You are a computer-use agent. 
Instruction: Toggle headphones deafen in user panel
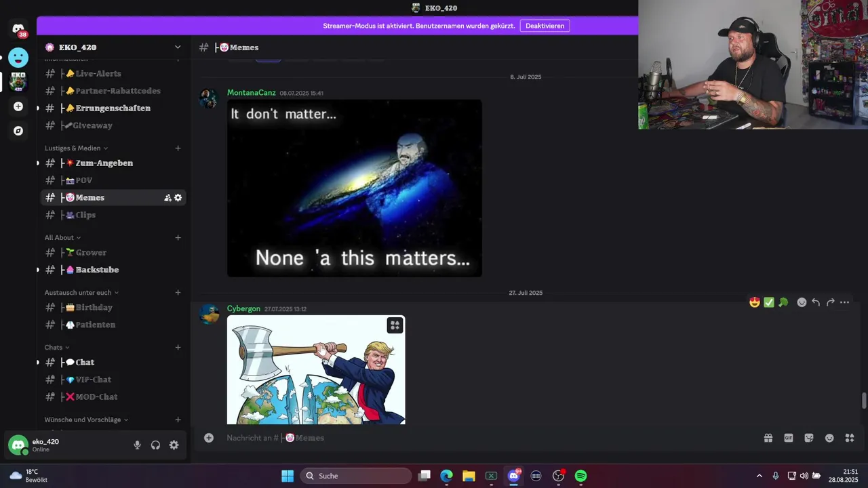[156, 445]
